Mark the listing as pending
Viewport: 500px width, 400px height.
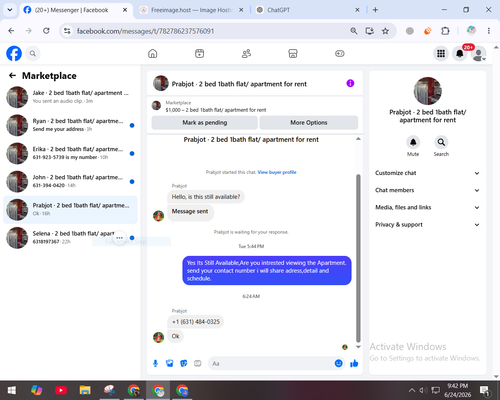[205, 123]
